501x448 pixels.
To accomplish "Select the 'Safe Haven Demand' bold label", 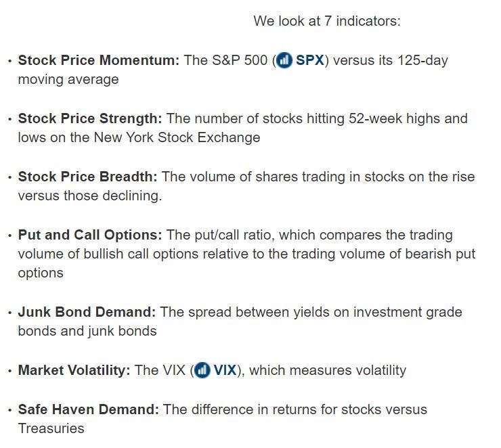I will [x=89, y=409].
